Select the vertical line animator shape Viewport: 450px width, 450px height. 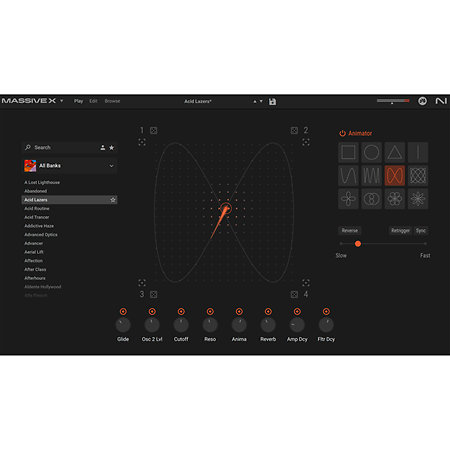click(x=418, y=153)
